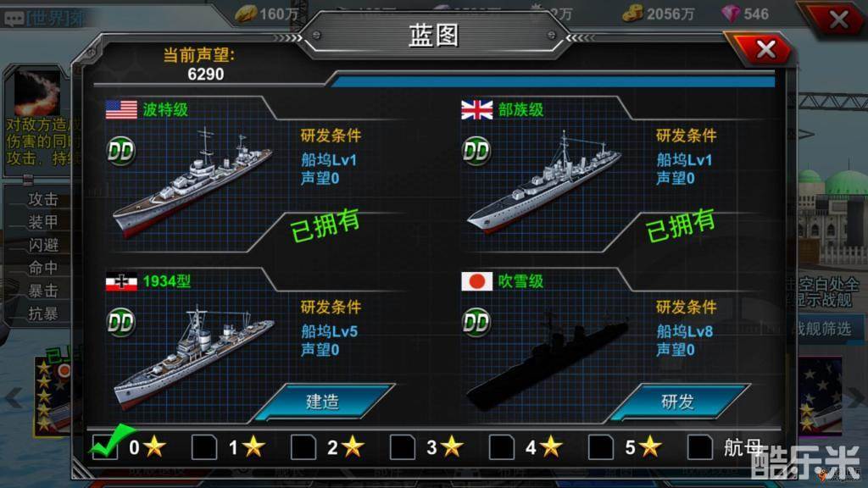Click the DD badge on 部族级 card
Viewport: 868px width, 488px height.
point(476,151)
